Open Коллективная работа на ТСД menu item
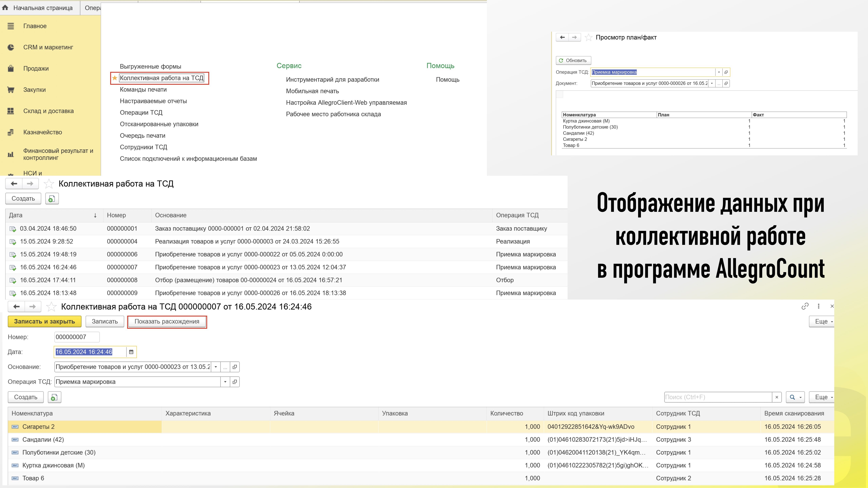 point(162,78)
